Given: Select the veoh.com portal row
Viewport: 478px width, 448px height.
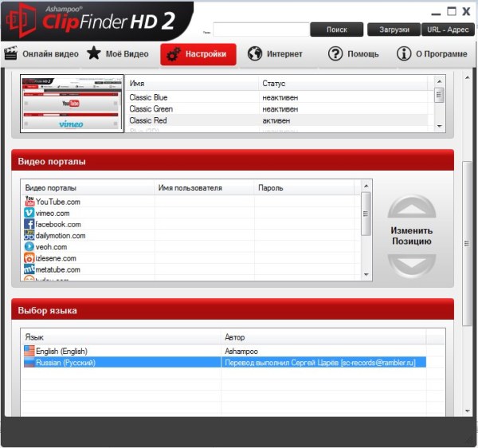Looking at the screenshot, I should coord(190,247).
